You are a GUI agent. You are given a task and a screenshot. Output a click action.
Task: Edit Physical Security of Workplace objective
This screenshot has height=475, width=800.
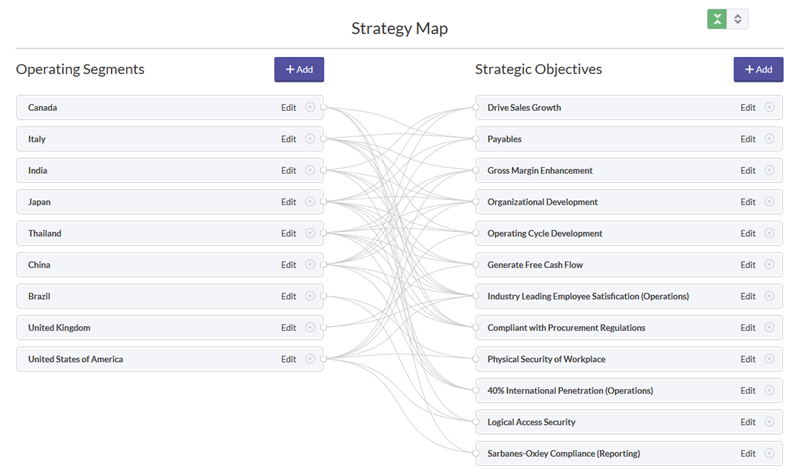pos(748,359)
